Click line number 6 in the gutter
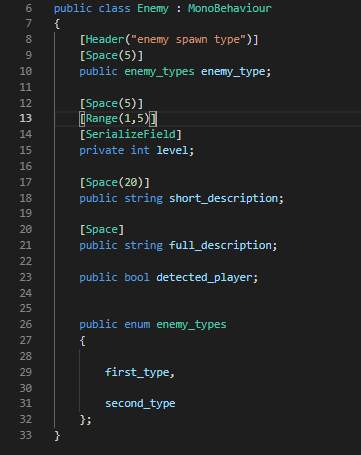Image resolution: width=361 pixels, height=455 pixels. click(x=29, y=8)
